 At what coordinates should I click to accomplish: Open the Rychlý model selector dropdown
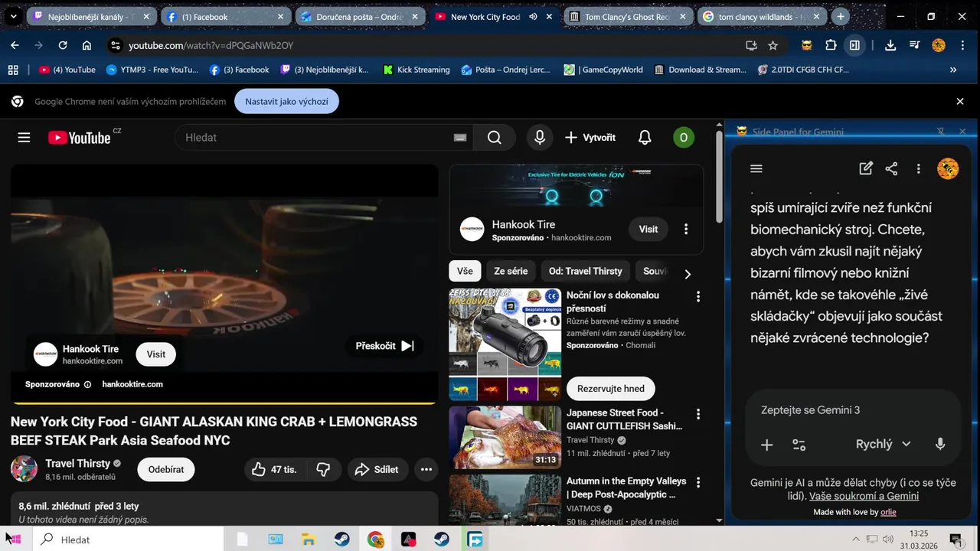coord(883,445)
